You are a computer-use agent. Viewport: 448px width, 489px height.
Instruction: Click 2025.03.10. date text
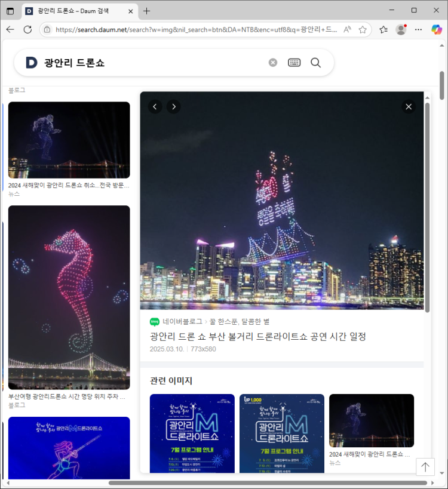pyautogui.click(x=167, y=349)
